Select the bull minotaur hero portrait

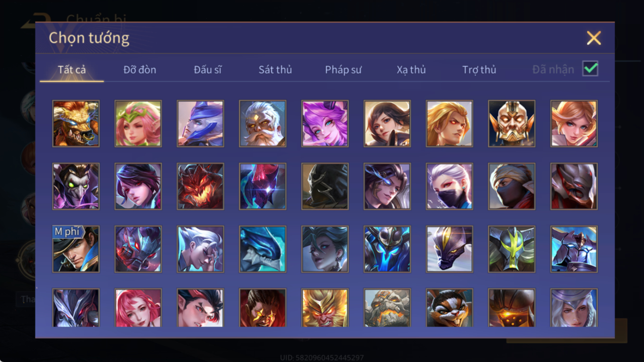point(76,124)
